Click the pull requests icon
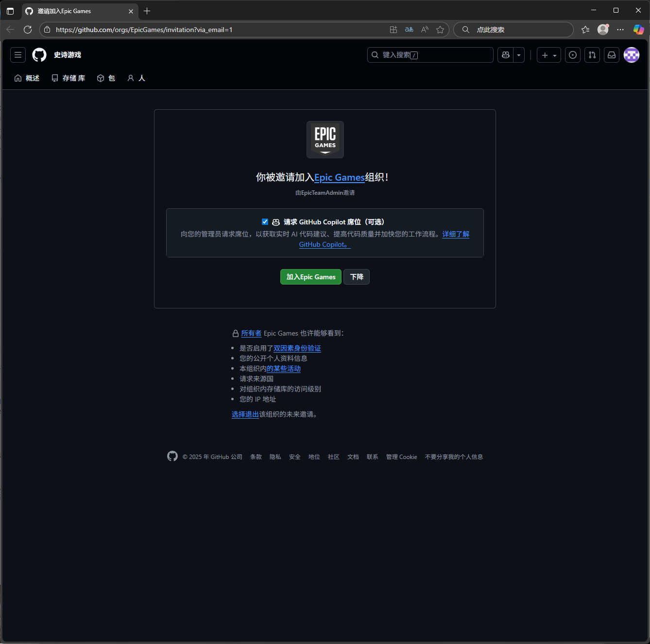The height and width of the screenshot is (644, 650). [592, 55]
